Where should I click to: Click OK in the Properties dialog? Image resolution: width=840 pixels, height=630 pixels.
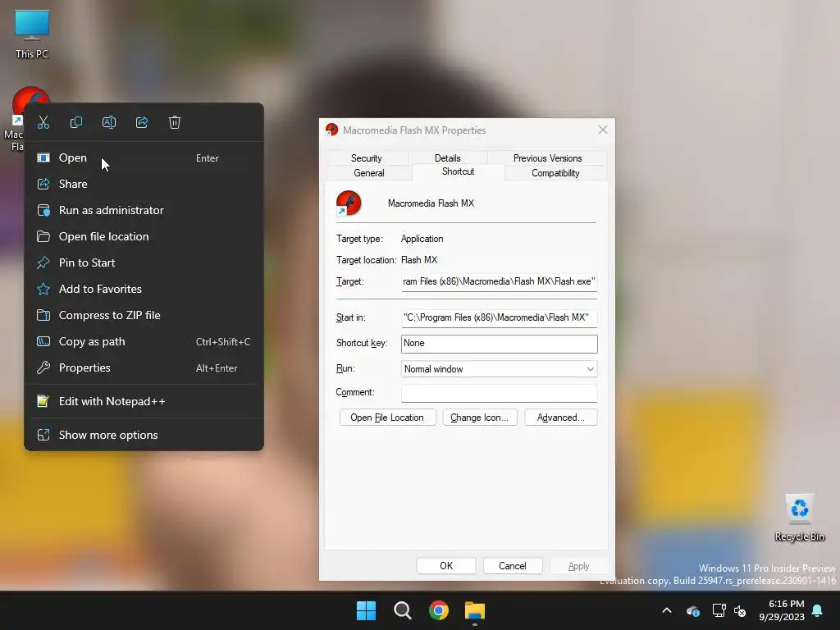click(446, 566)
